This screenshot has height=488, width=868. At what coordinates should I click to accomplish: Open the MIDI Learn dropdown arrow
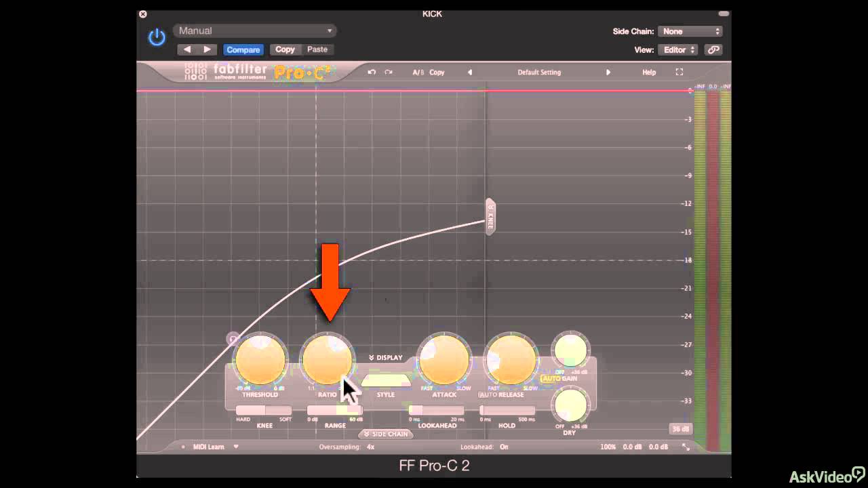[x=236, y=447]
